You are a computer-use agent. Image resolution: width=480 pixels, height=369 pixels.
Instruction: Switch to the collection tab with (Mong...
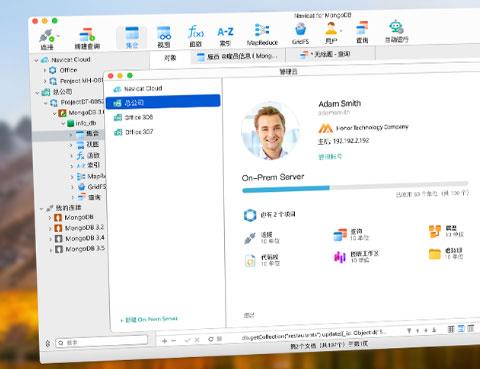[237, 57]
